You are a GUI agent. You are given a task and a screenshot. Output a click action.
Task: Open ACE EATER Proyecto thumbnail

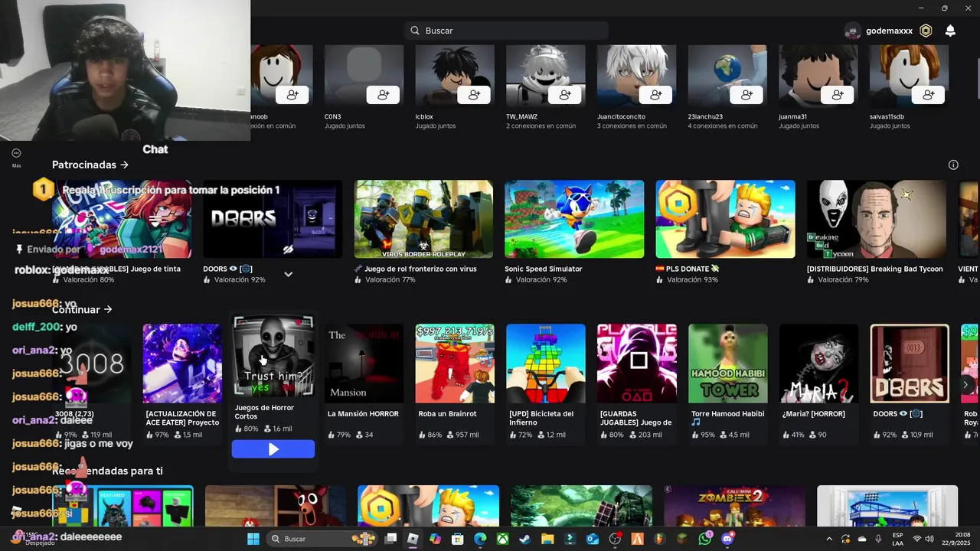coord(182,364)
